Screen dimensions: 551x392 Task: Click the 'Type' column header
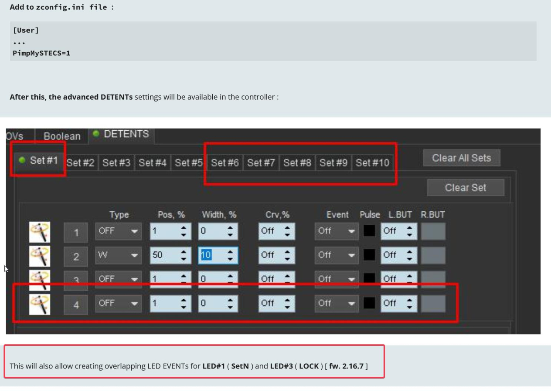[119, 215]
